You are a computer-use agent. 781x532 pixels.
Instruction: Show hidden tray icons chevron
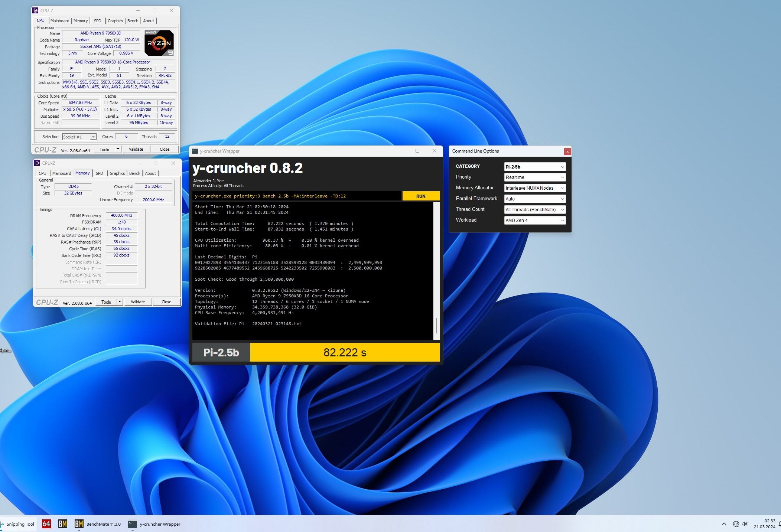tap(724, 524)
